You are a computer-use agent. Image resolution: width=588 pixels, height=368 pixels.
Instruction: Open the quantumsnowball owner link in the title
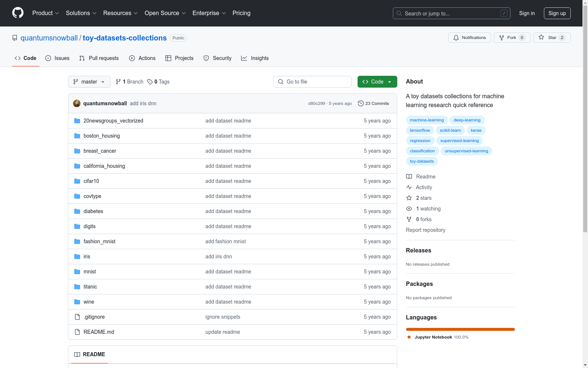tap(49, 38)
